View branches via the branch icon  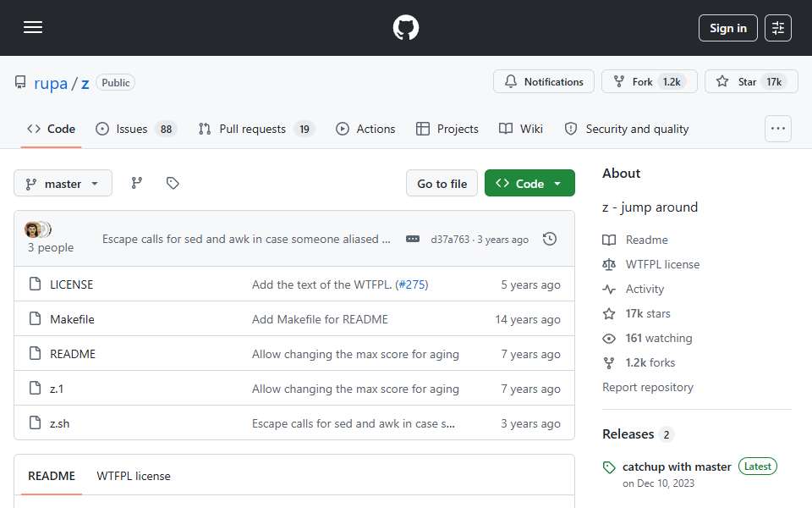coord(137,183)
